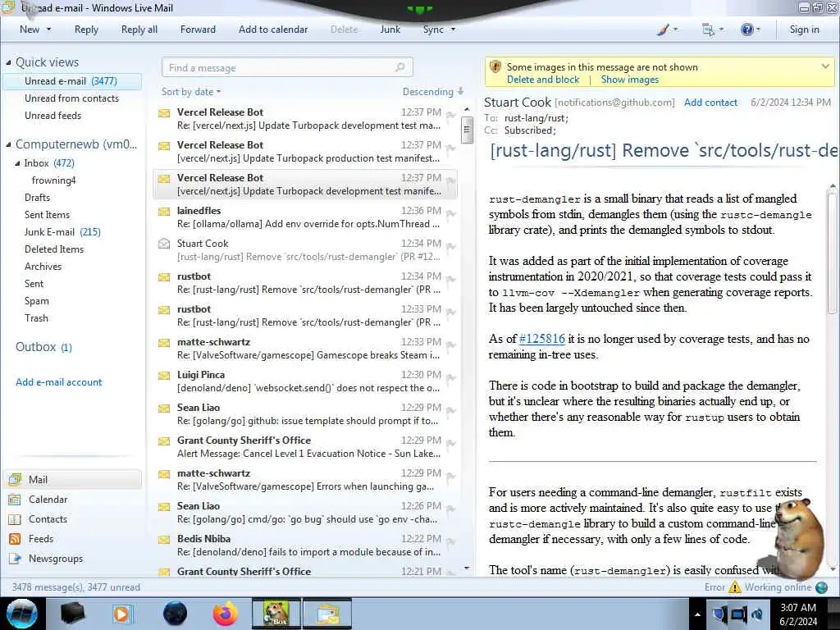840x630 pixels.
Task: Open the Sync dropdown arrow
Action: [x=453, y=30]
